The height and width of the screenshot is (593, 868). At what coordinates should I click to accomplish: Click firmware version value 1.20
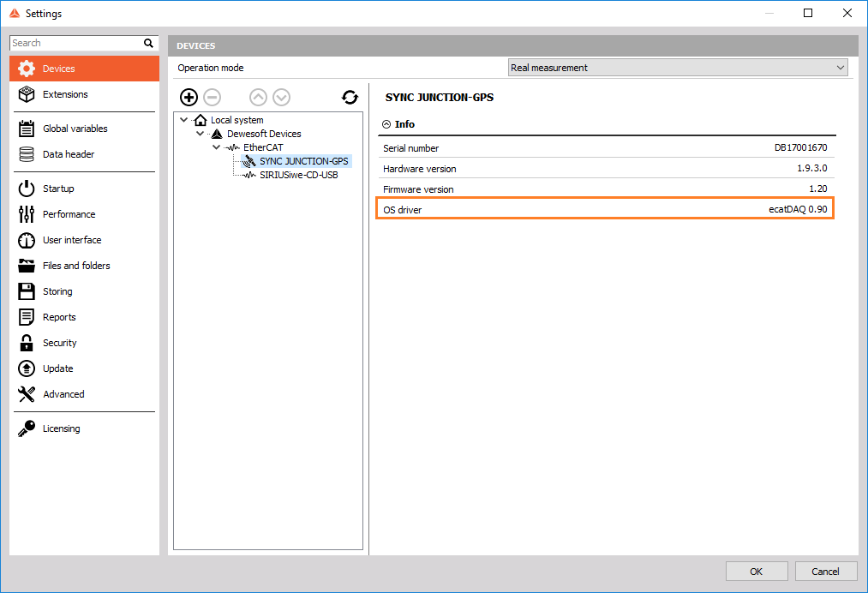point(818,189)
